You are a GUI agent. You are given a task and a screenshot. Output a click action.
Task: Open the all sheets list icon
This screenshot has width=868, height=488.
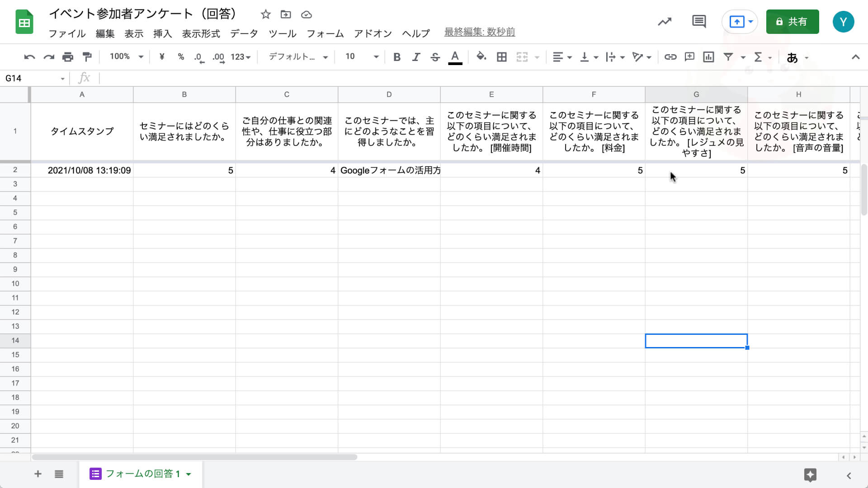pos(59,474)
